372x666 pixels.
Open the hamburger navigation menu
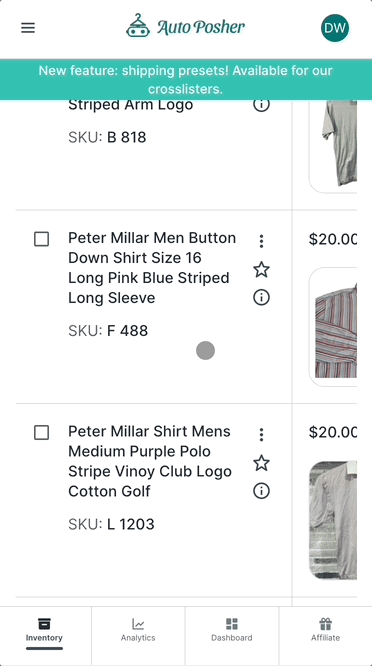pos(28,28)
